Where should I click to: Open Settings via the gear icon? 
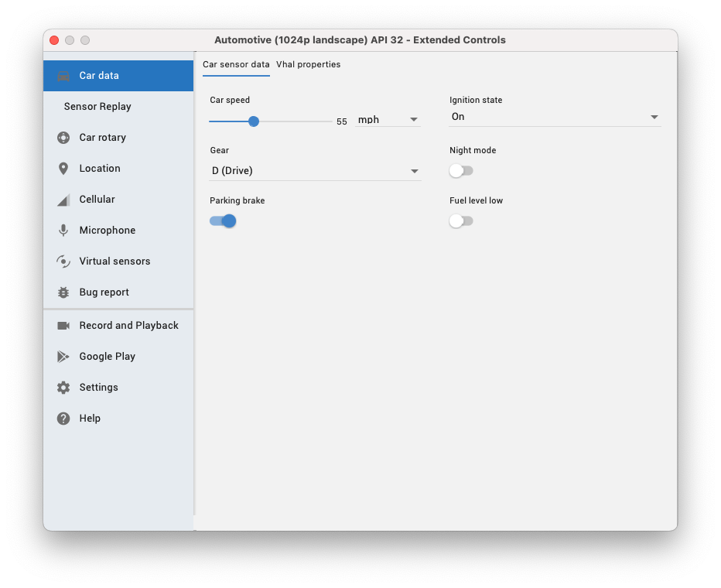pyautogui.click(x=63, y=388)
